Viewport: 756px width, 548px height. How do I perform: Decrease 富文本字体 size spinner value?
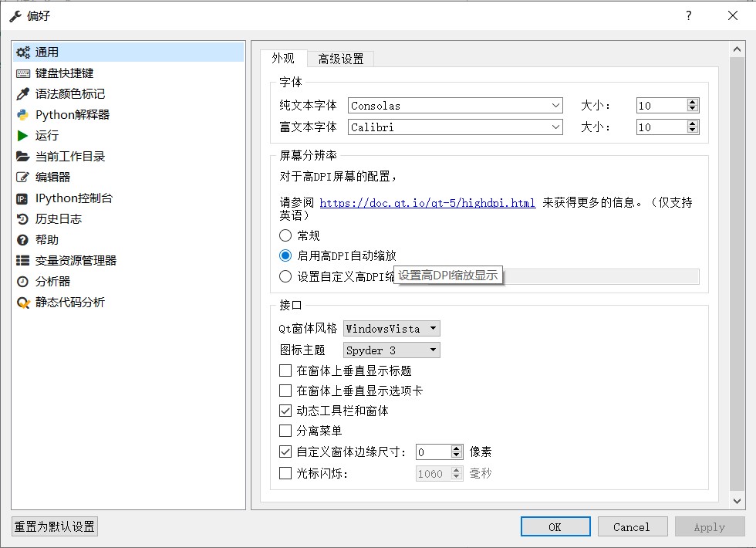(693, 130)
